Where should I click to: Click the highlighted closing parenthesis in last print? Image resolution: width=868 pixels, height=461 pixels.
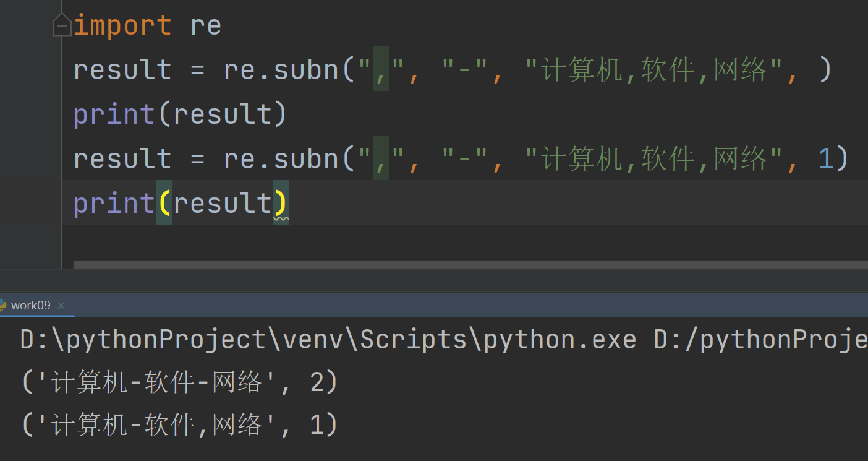tap(281, 203)
